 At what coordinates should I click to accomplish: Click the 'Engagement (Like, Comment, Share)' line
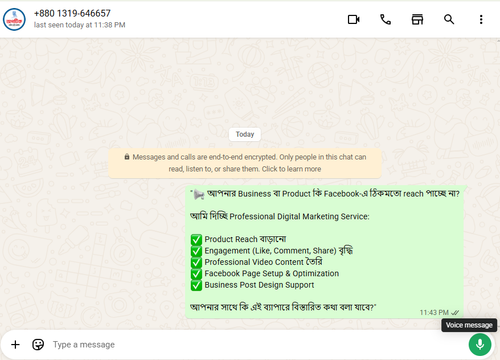pos(279,251)
